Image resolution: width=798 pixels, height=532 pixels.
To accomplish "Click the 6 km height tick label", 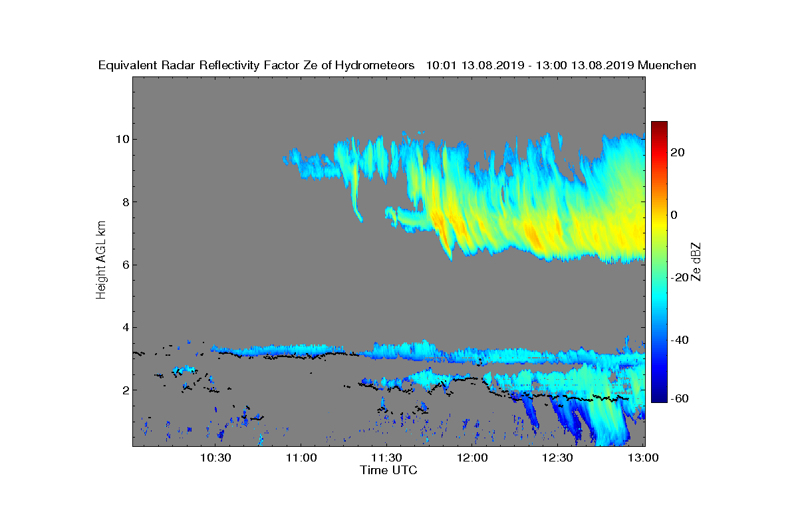I will (124, 265).
